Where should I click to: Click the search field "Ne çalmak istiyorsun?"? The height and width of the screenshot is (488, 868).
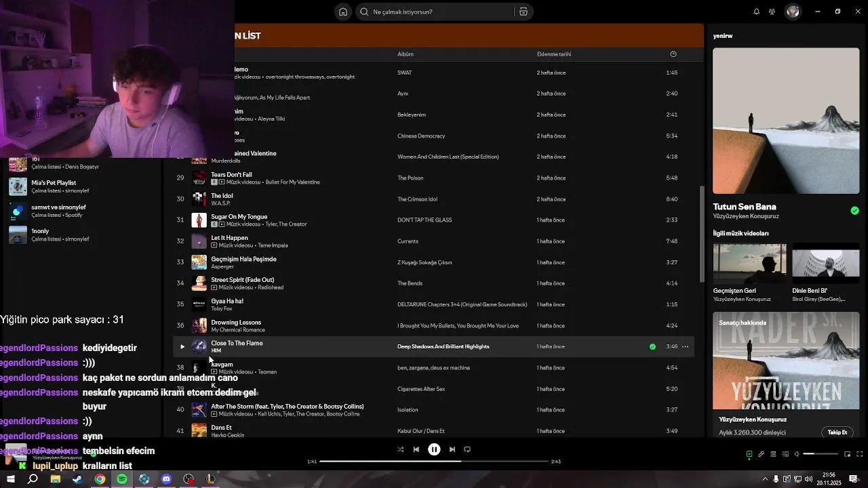pyautogui.click(x=444, y=12)
